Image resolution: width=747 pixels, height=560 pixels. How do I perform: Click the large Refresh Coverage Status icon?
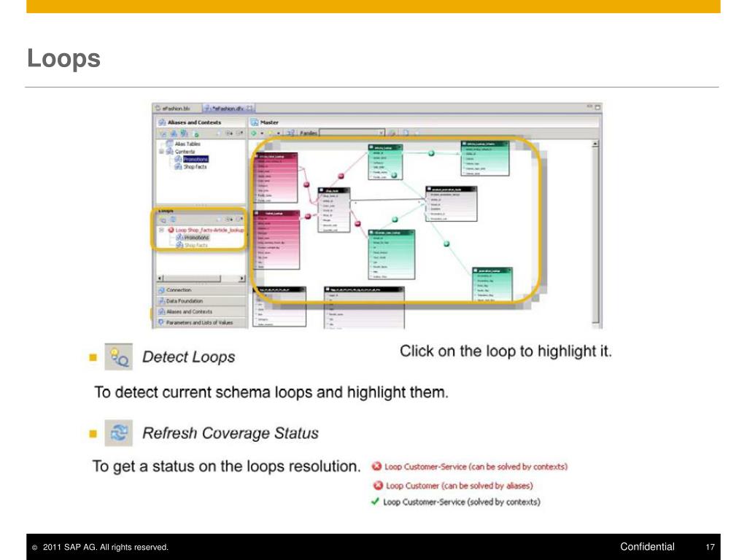(119, 433)
